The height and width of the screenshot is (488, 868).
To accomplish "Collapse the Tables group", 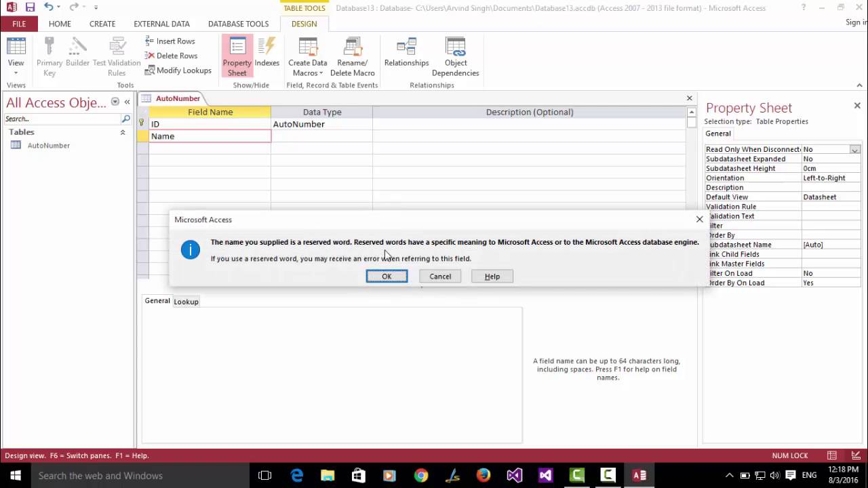I will click(x=123, y=132).
